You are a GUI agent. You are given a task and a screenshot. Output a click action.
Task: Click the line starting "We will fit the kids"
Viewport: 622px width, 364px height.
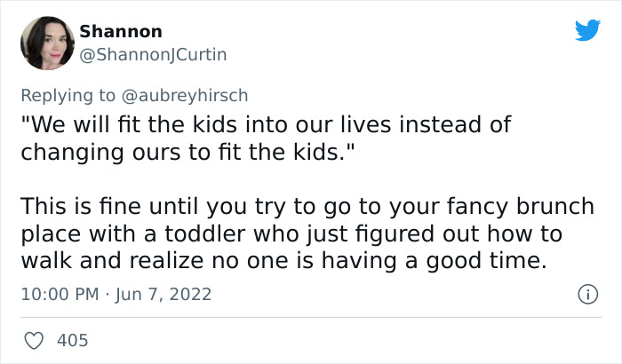(266, 124)
